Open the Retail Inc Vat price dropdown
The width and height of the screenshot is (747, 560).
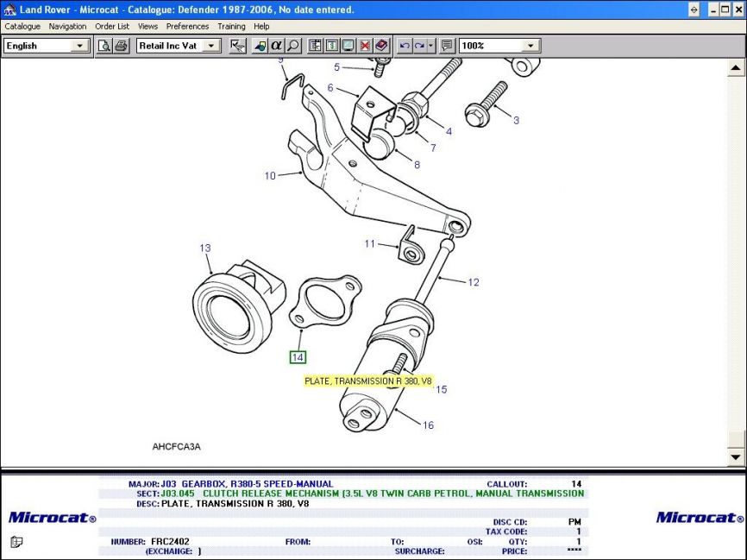coord(179,46)
